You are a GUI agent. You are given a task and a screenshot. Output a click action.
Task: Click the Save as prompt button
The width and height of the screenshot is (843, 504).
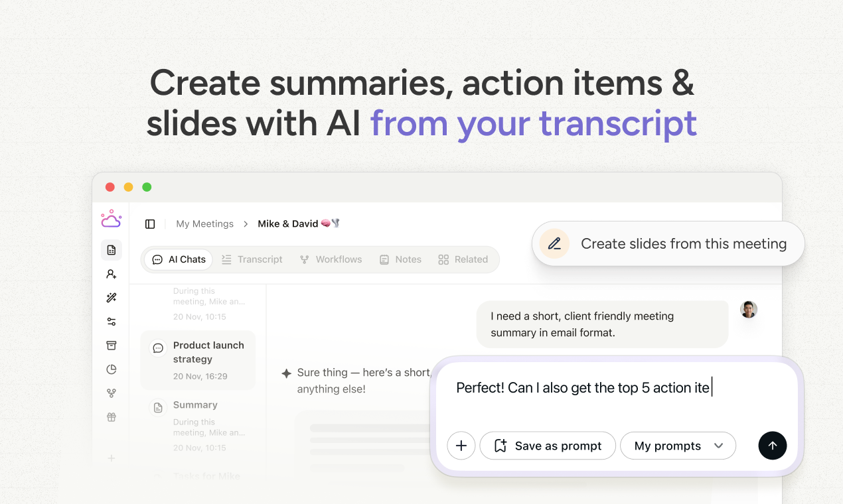pos(548,446)
